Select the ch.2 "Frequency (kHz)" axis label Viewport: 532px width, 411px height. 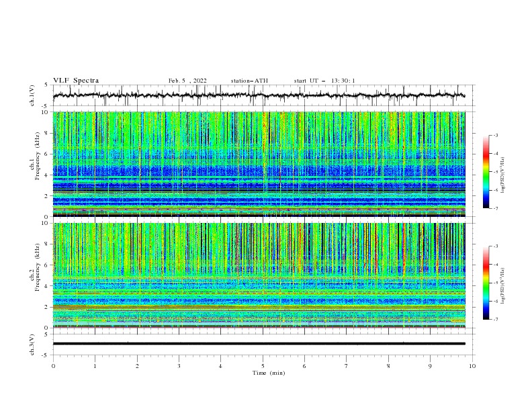(38, 267)
